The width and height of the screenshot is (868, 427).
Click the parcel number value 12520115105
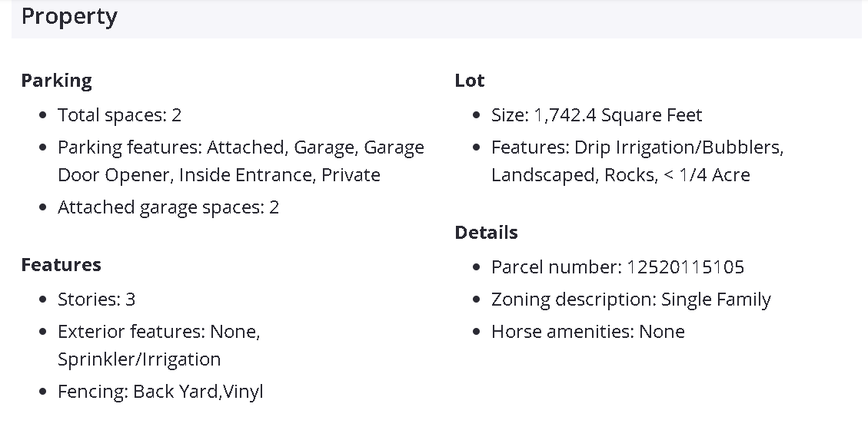[x=686, y=267]
